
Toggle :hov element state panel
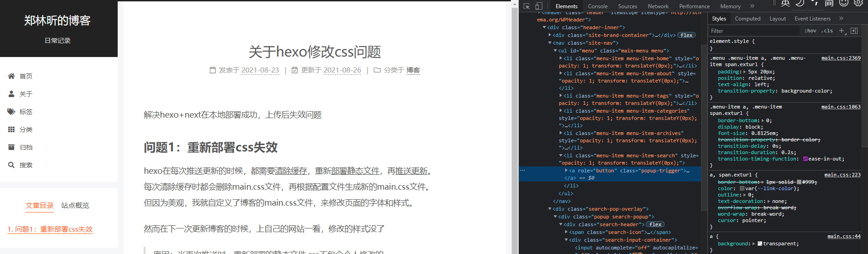point(810,31)
